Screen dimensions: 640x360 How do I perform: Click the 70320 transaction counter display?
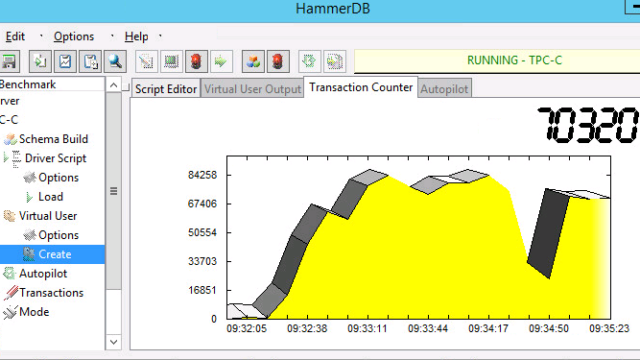click(x=587, y=125)
